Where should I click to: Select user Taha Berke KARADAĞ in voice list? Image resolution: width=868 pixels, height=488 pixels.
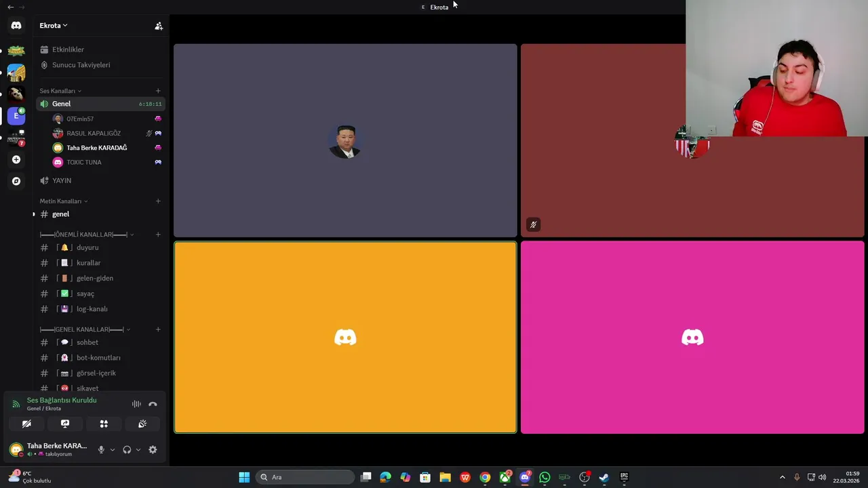coord(107,148)
